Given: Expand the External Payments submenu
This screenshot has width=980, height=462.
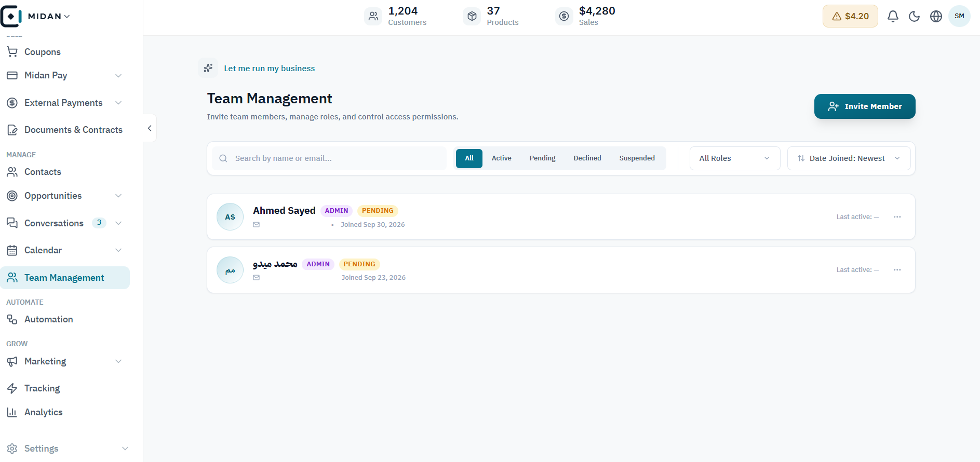Looking at the screenshot, I should [118, 103].
